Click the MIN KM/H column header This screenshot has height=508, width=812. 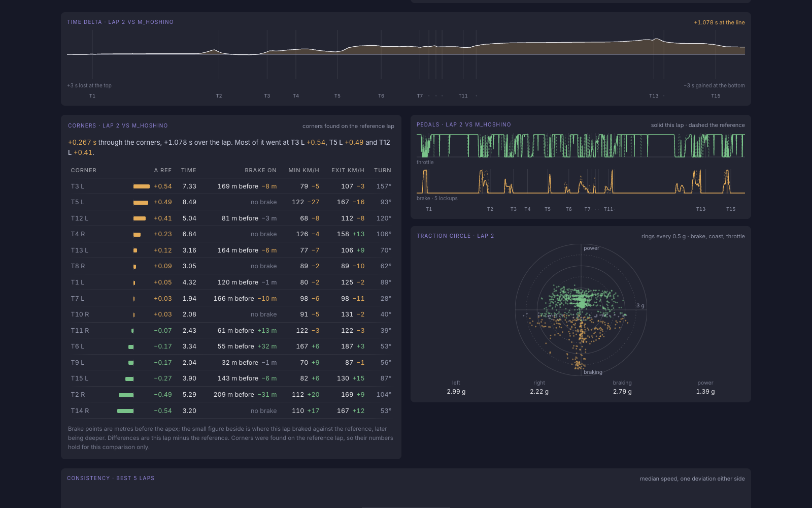(304, 171)
